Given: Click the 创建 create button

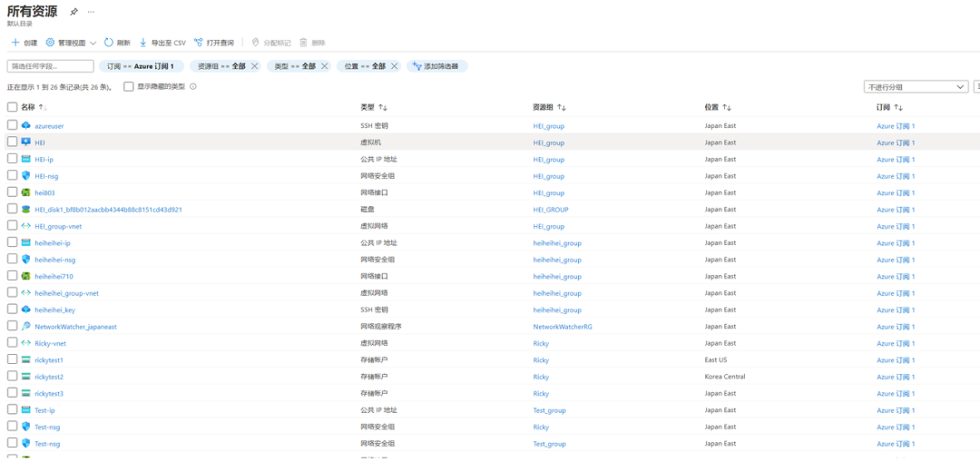Looking at the screenshot, I should pyautogui.click(x=24, y=43).
